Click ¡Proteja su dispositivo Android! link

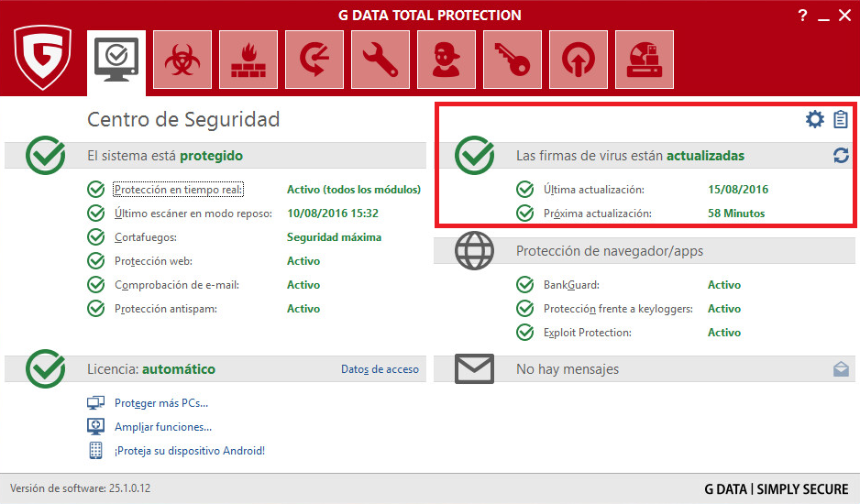189,450
